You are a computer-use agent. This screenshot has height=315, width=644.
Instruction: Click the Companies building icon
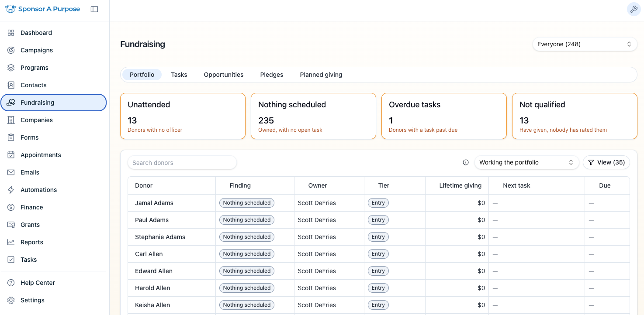pos(11,120)
